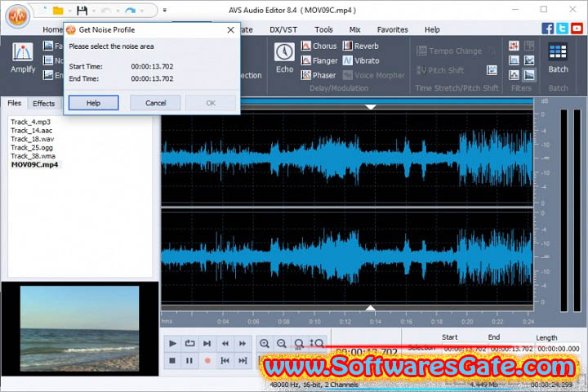Select Track_18.wav in the file list

32,139
